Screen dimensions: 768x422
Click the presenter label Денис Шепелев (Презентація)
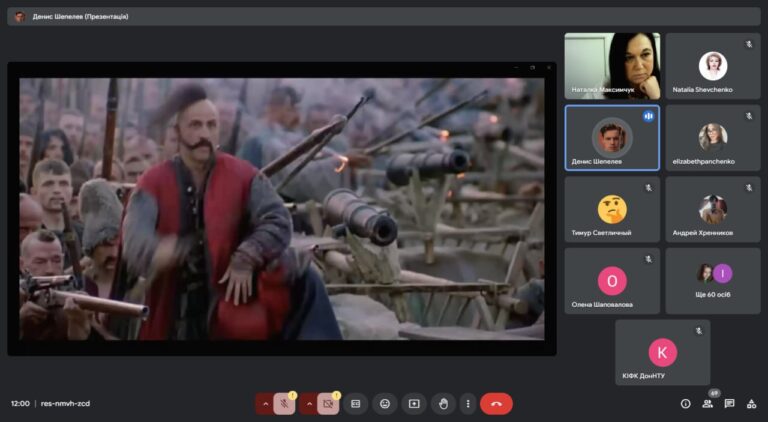(80, 17)
